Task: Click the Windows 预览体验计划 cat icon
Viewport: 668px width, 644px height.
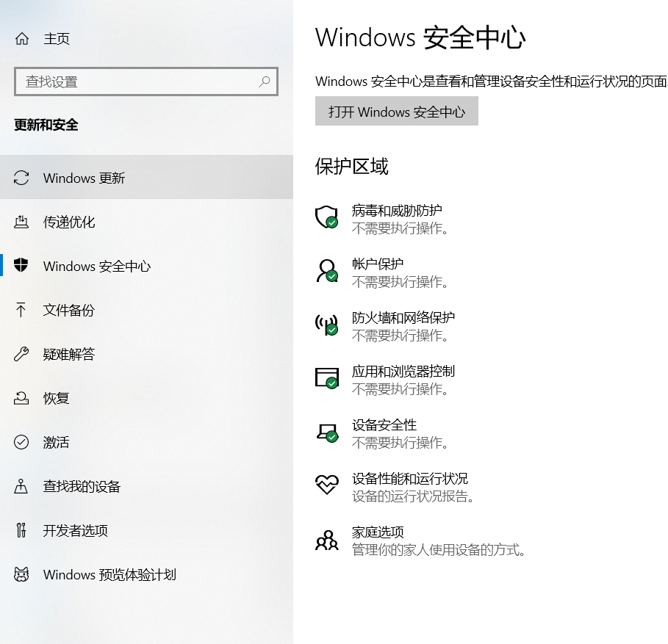Action: point(21,574)
